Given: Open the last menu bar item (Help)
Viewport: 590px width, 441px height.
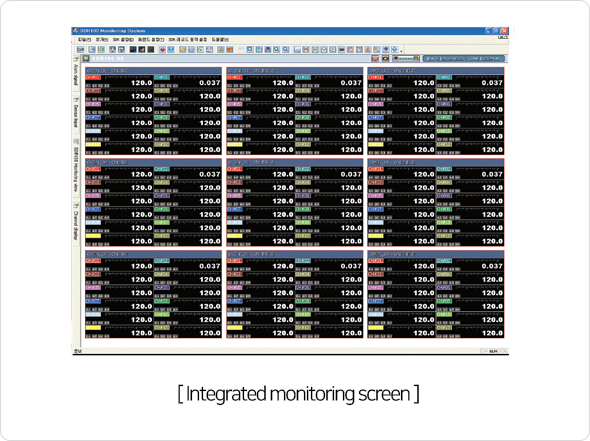Looking at the screenshot, I should tap(220, 40).
